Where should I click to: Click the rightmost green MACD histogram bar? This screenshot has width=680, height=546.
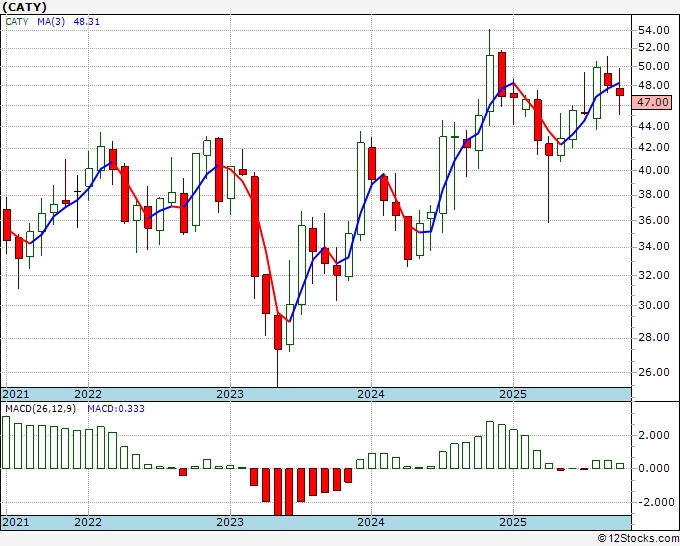click(x=620, y=466)
